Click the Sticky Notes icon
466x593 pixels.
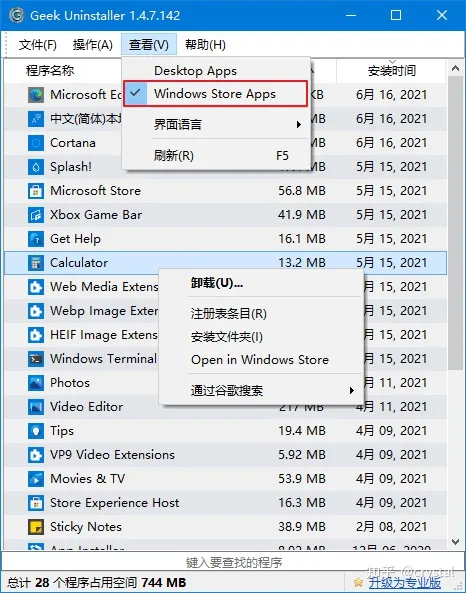36,527
